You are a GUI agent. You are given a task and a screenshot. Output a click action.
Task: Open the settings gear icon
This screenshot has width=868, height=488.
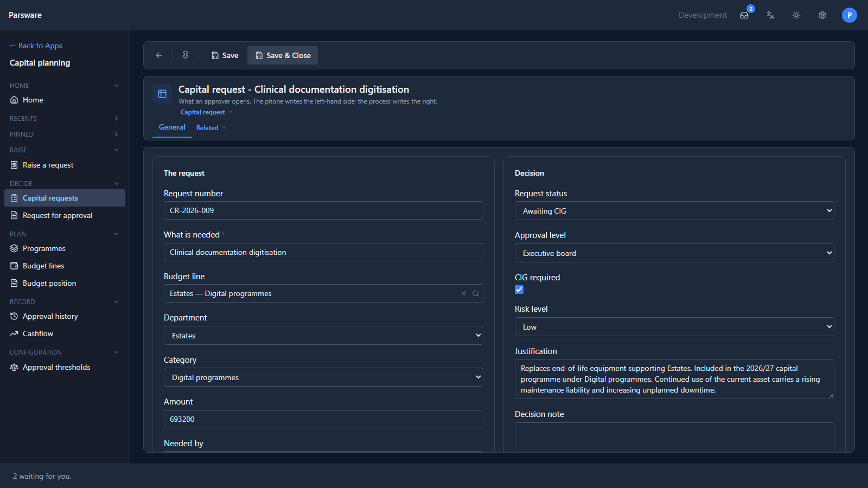click(822, 15)
